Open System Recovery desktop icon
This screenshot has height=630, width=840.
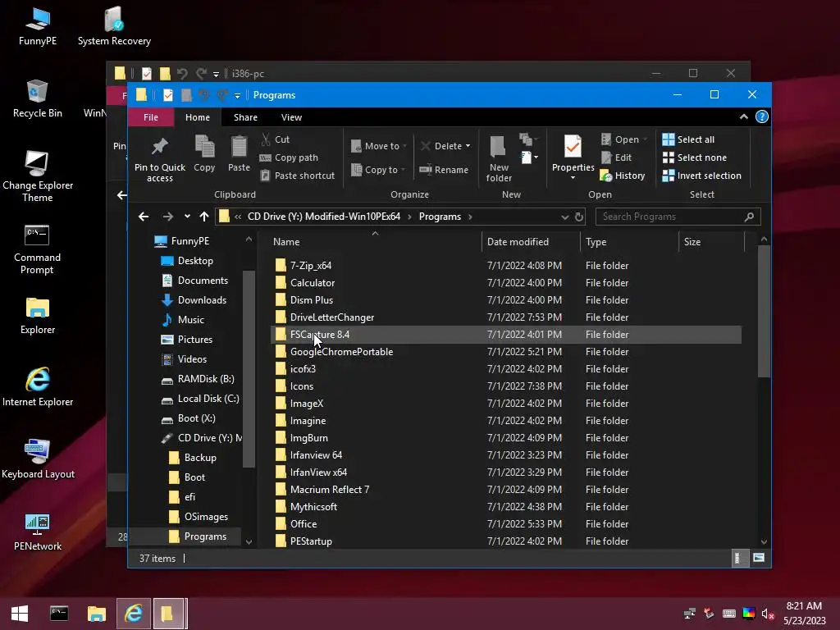pos(114,25)
